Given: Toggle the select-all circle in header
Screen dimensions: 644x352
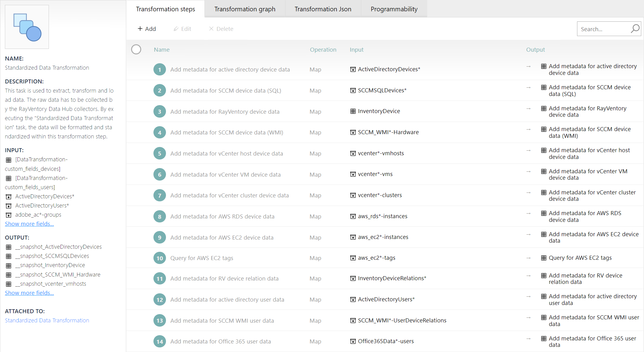Looking at the screenshot, I should (x=136, y=50).
